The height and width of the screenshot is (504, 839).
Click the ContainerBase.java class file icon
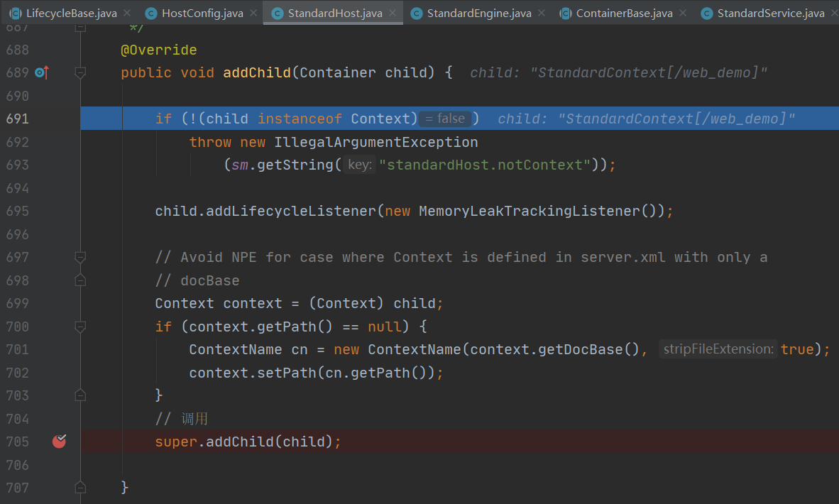[565, 13]
